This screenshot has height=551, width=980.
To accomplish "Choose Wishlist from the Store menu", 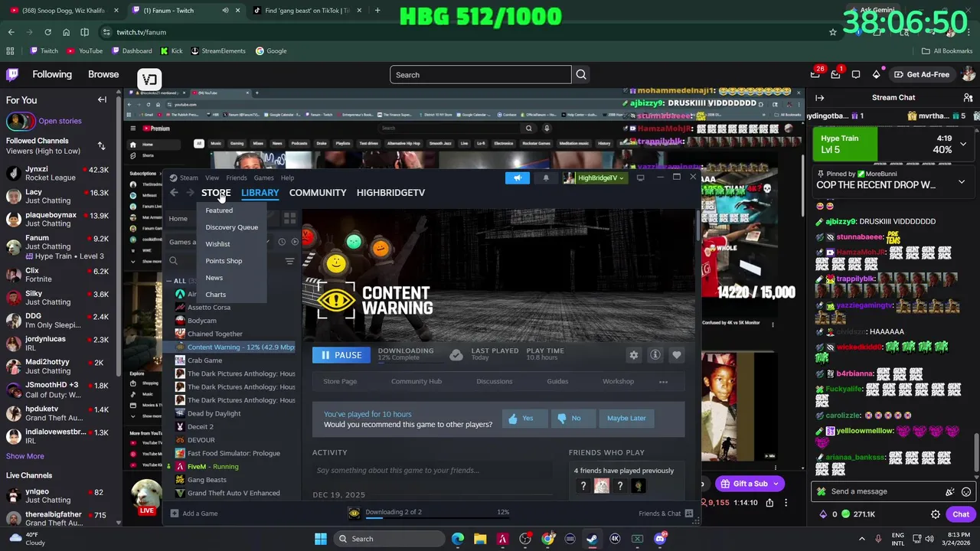I will pyautogui.click(x=217, y=244).
